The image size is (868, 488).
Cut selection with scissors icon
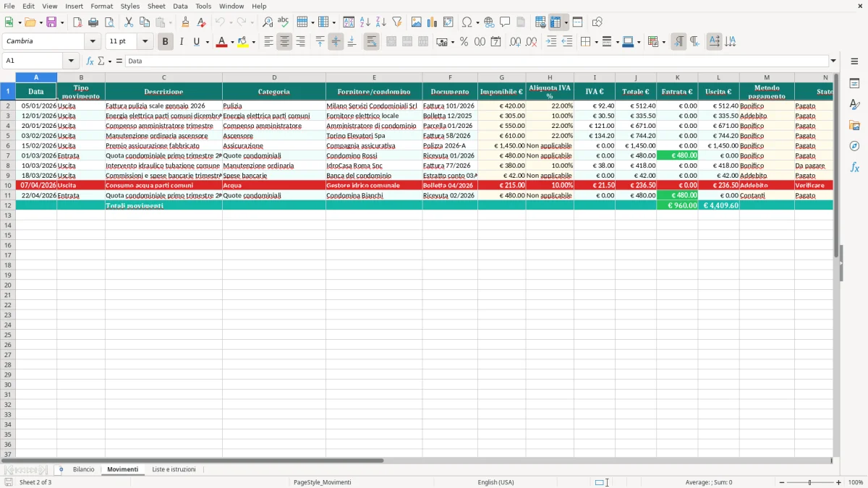pyautogui.click(x=129, y=22)
